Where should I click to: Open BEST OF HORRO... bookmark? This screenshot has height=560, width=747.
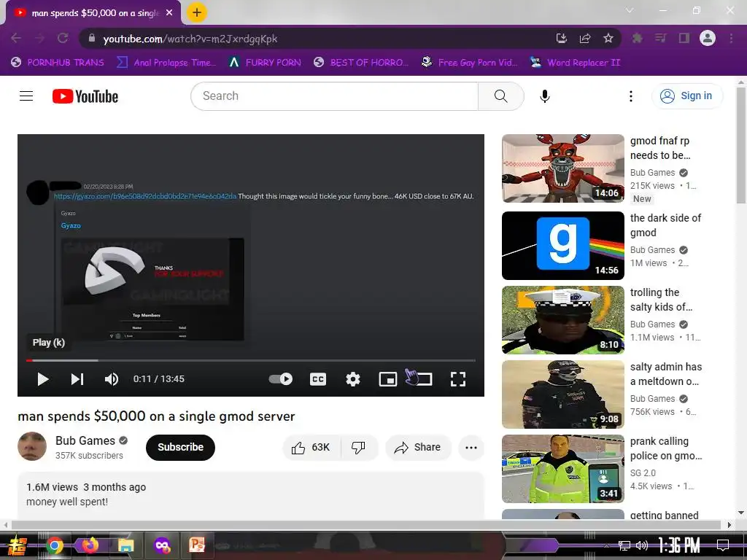pyautogui.click(x=361, y=63)
